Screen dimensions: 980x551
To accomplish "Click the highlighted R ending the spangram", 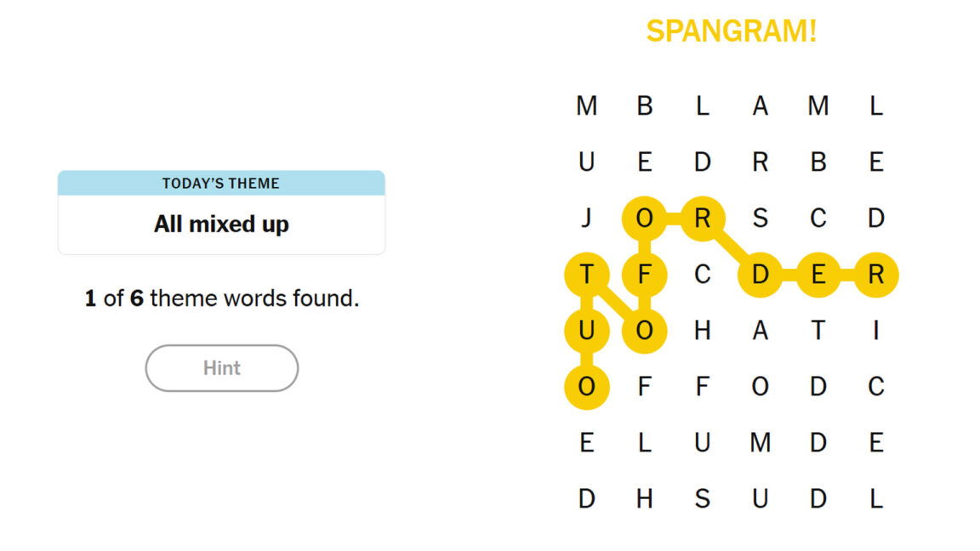I will [876, 275].
